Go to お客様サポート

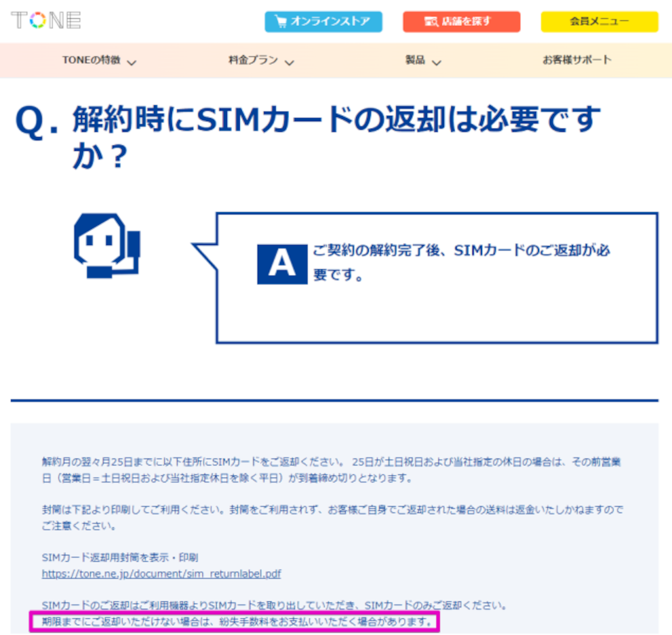click(x=577, y=60)
